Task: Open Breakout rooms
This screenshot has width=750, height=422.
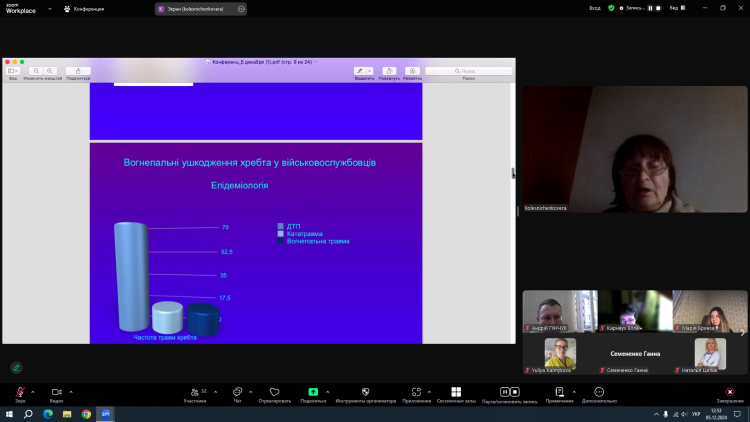Action: (x=456, y=392)
